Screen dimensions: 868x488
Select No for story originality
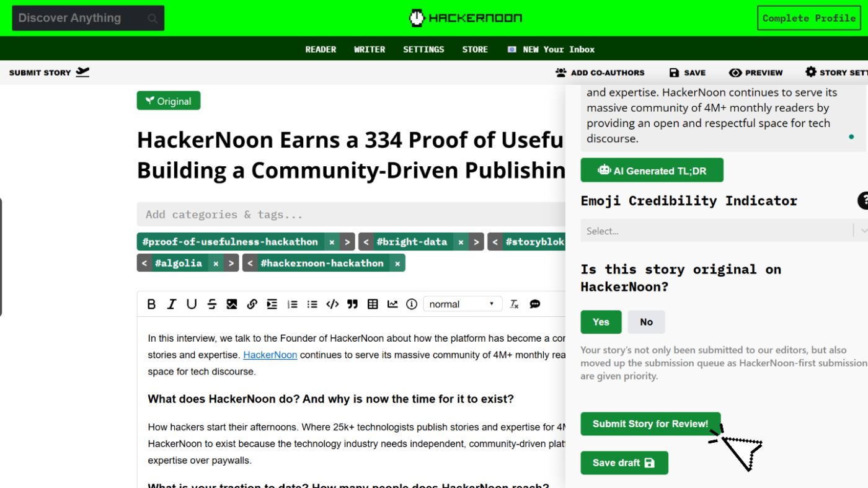point(646,322)
